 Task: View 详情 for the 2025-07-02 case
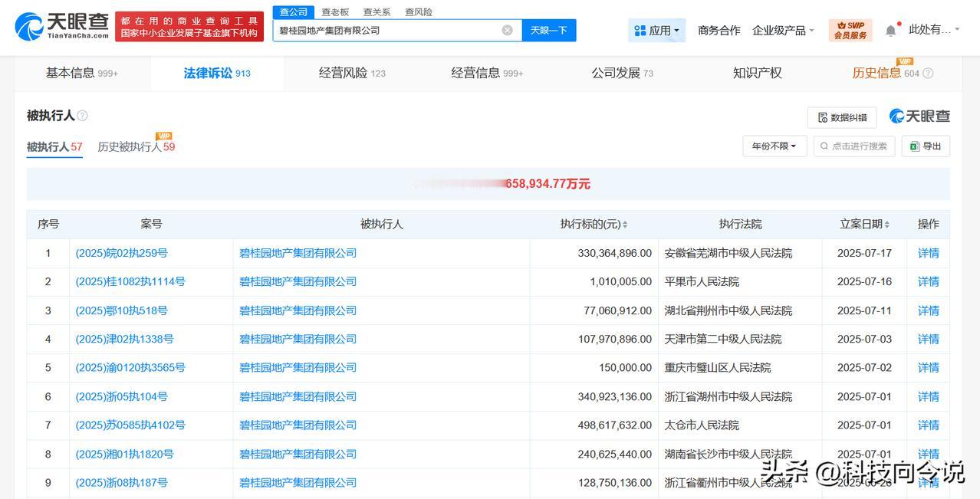click(929, 368)
